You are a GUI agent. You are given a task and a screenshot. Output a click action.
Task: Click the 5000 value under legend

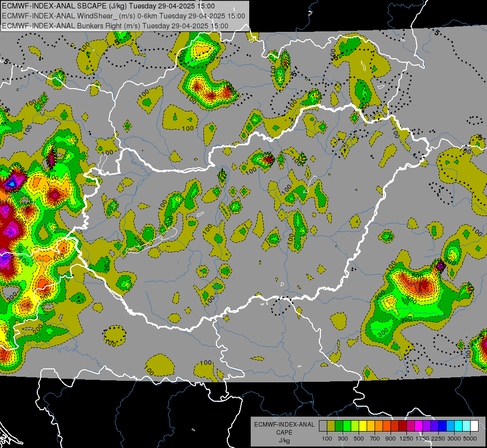pos(470,439)
